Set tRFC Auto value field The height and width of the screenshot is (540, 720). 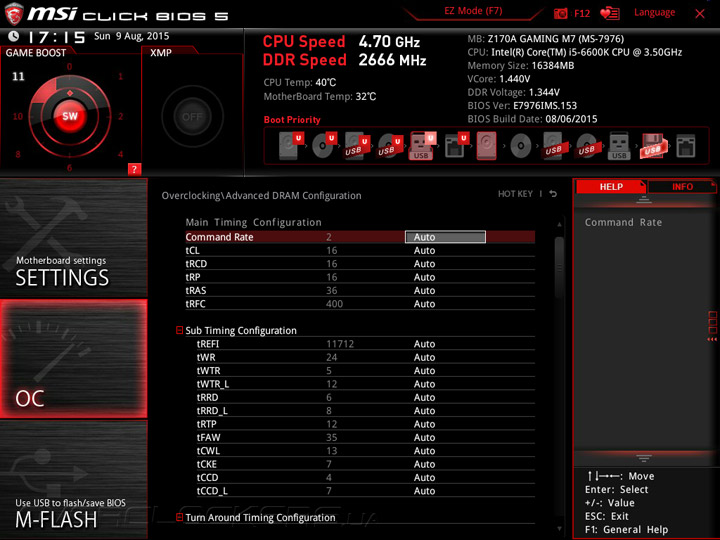(424, 304)
